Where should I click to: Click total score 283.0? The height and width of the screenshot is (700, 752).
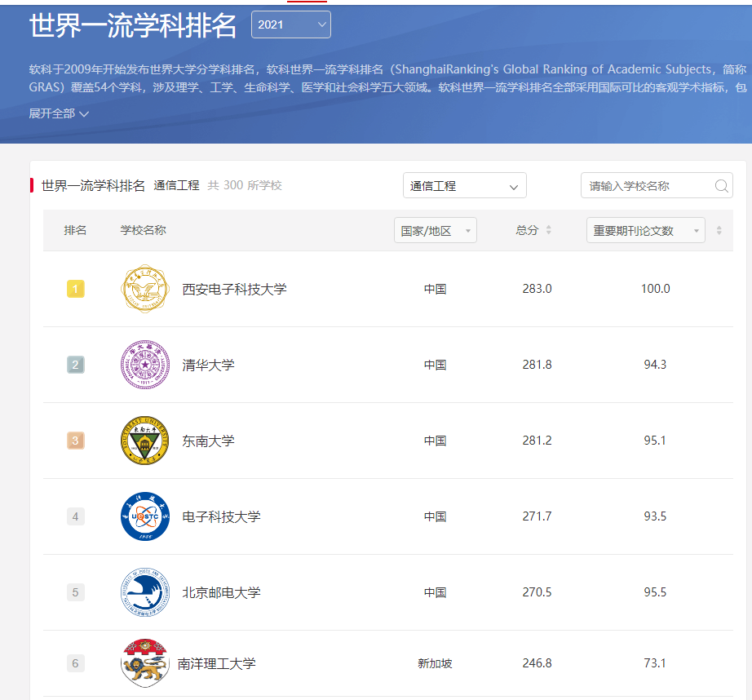tap(537, 288)
